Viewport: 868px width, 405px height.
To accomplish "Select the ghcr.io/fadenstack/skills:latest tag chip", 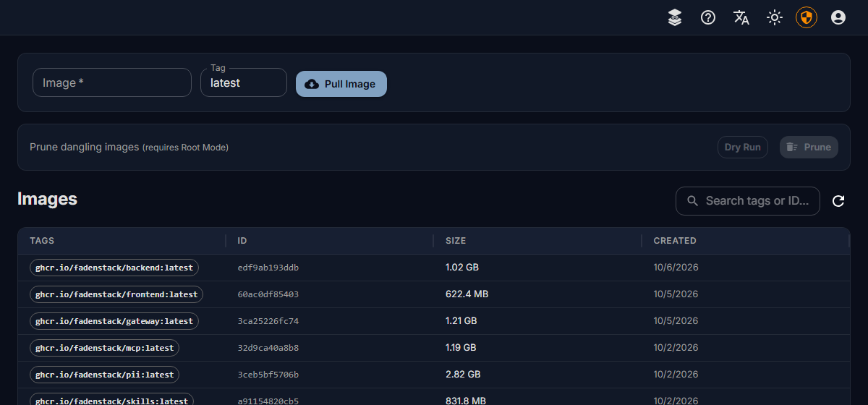I will 112,401.
